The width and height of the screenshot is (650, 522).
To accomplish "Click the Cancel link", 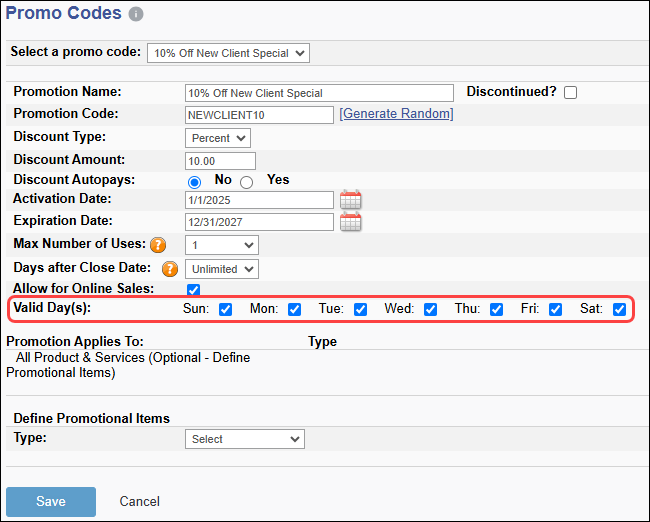I will (140, 501).
